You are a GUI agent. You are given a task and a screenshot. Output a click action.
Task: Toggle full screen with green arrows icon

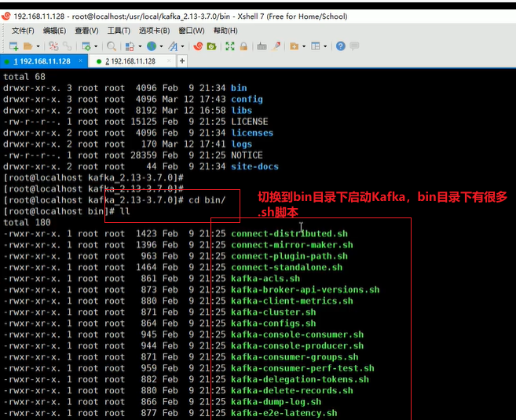coord(230,46)
